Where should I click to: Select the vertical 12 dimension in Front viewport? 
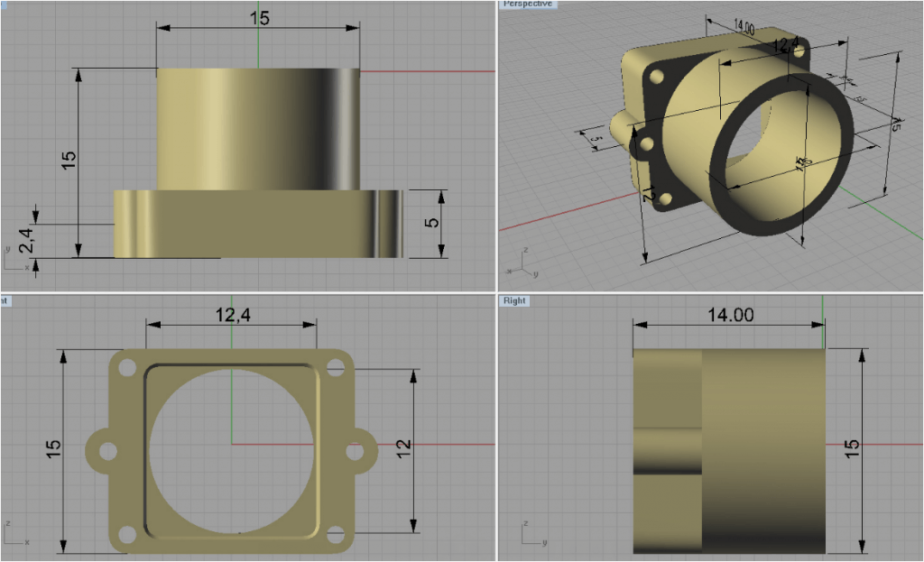(x=403, y=449)
